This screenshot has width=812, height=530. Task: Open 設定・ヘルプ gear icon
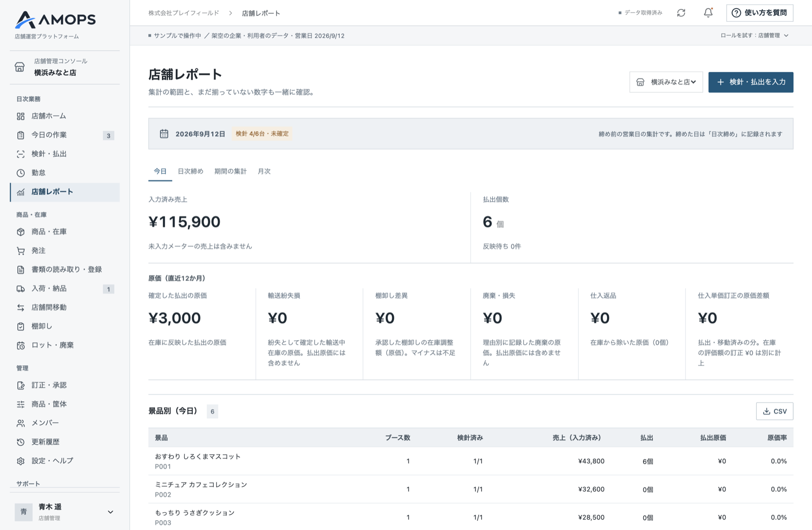pos(21,461)
